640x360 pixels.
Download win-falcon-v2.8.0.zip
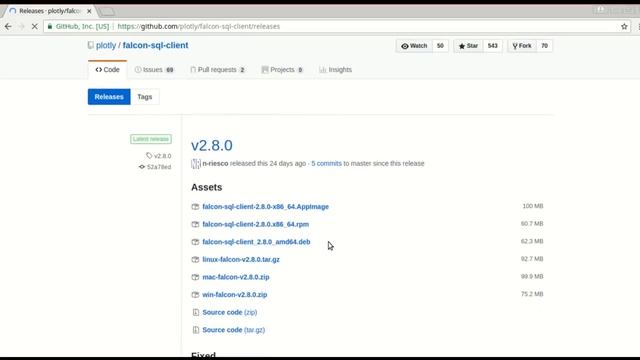click(235, 294)
